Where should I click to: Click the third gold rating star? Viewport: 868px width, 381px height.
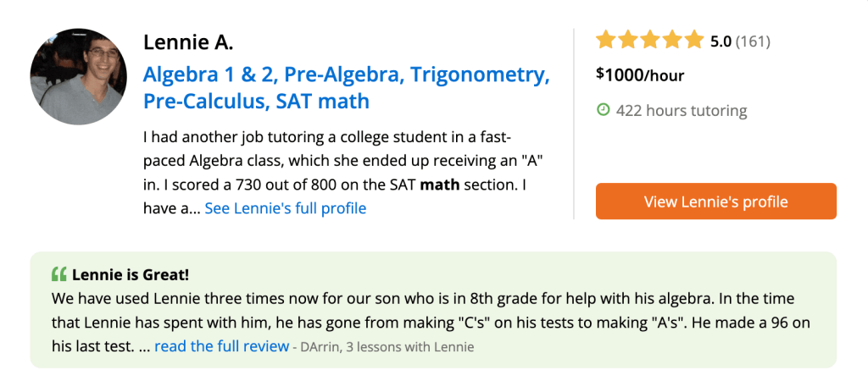[x=651, y=40]
